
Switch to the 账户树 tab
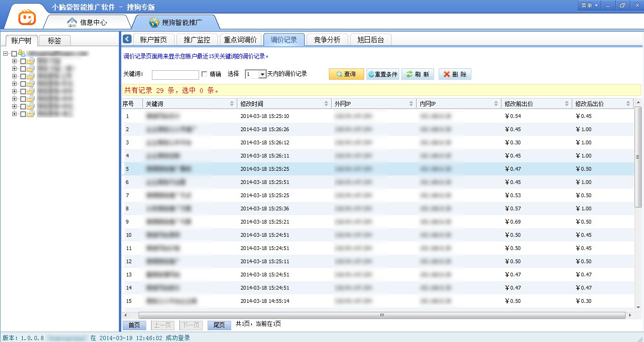click(x=21, y=41)
